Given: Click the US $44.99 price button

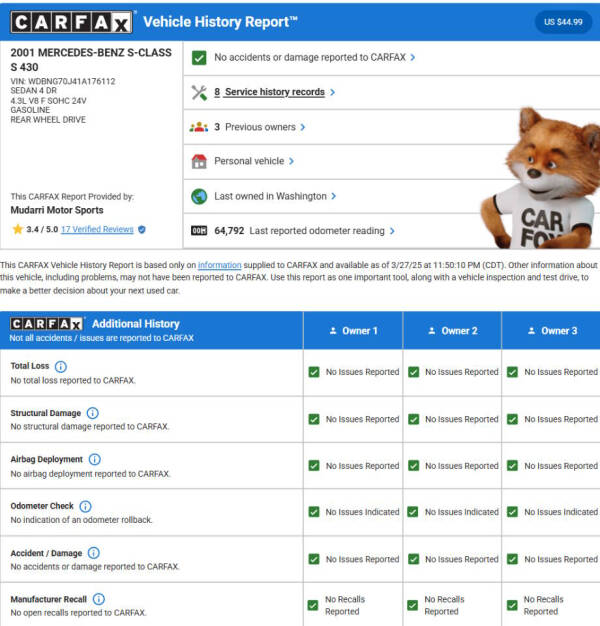Looking at the screenshot, I should tap(563, 22).
